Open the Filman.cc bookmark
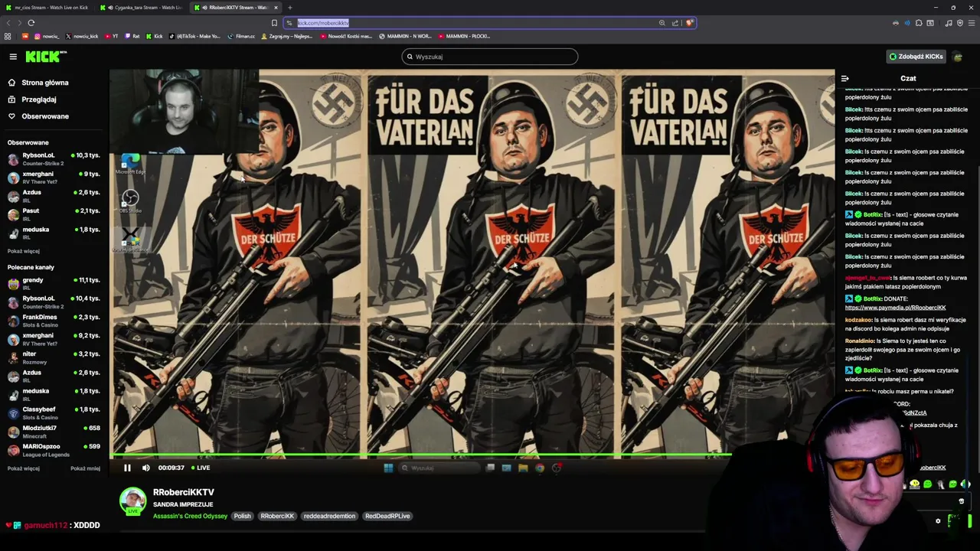 coord(241,36)
